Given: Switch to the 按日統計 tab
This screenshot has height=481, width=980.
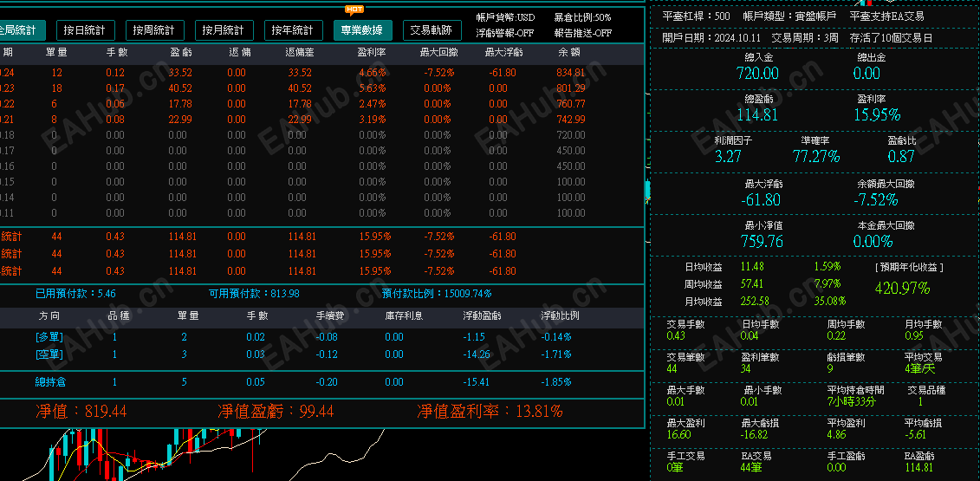Looking at the screenshot, I should click(x=85, y=30).
